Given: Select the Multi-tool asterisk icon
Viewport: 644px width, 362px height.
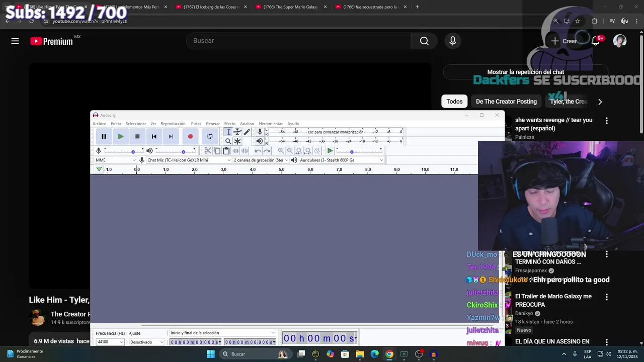Looking at the screenshot, I should pos(237,141).
